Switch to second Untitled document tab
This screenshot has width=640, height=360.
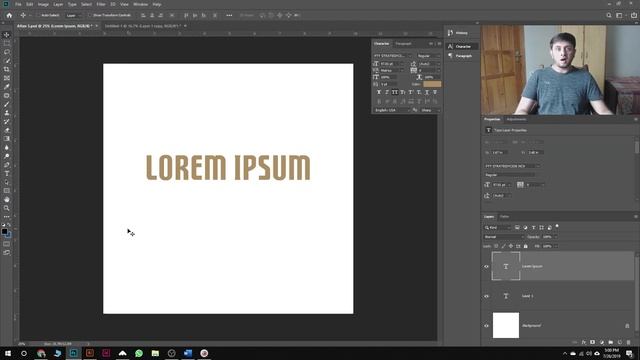[142, 26]
